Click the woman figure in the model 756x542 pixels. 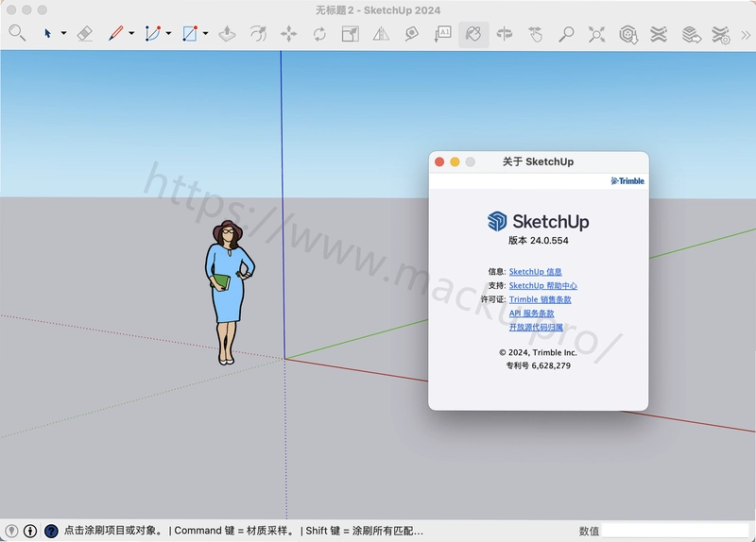click(229, 292)
